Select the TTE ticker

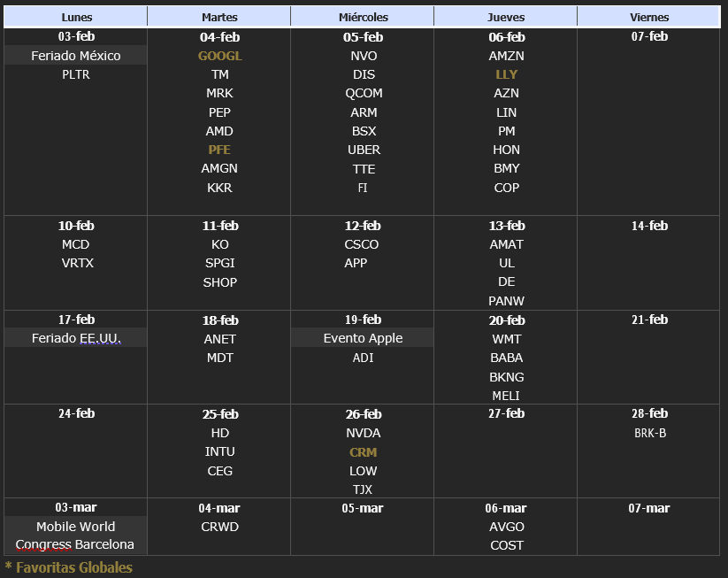pyautogui.click(x=364, y=169)
